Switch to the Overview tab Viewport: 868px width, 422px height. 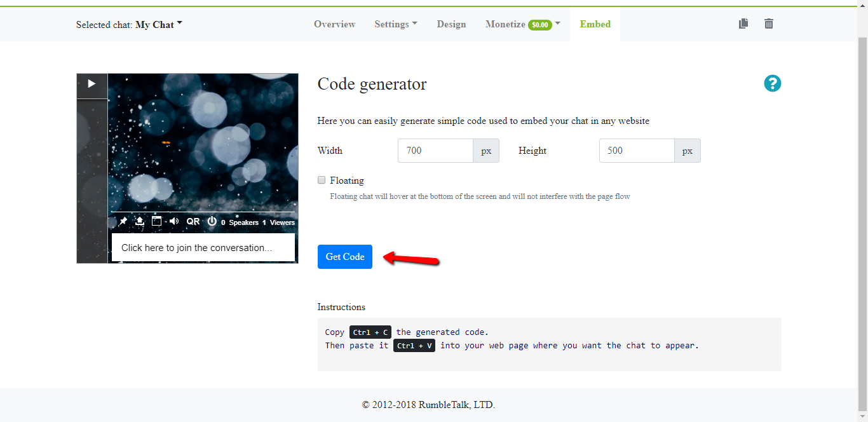point(334,24)
